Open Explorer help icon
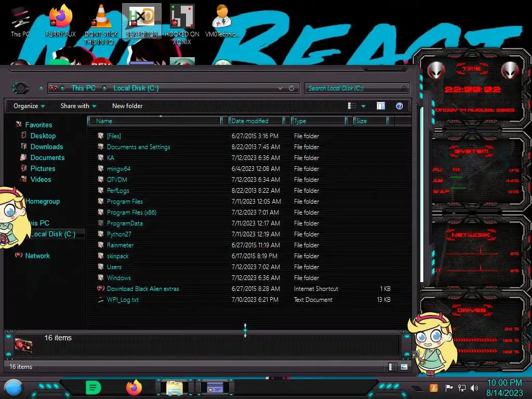 pos(400,106)
